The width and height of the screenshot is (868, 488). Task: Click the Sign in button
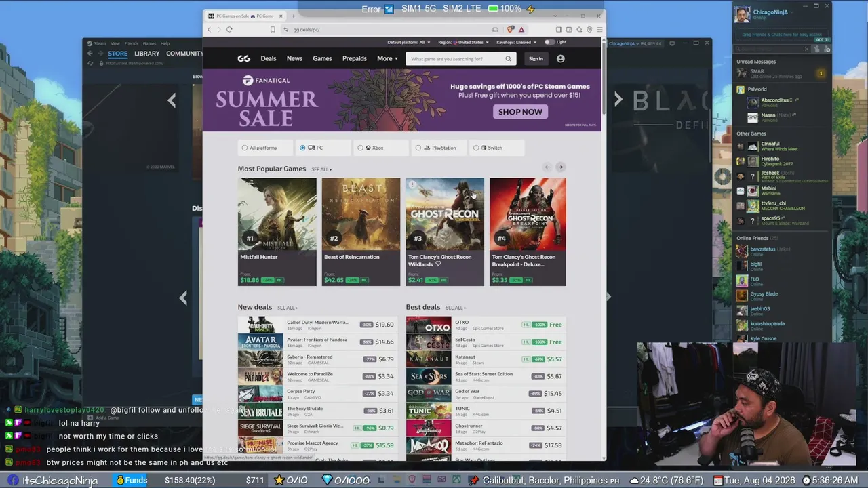point(536,59)
